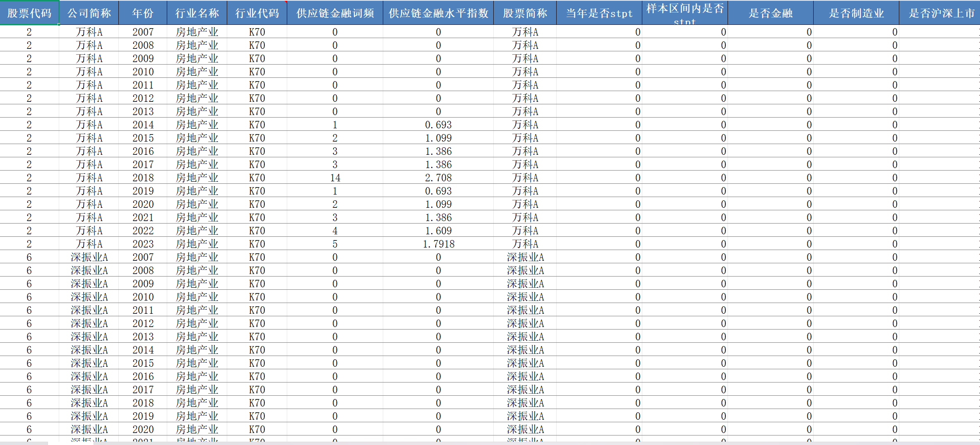Viewport: 980px width, 445px height.
Task: Select the 2023 year cell for 万科A
Action: [143, 244]
